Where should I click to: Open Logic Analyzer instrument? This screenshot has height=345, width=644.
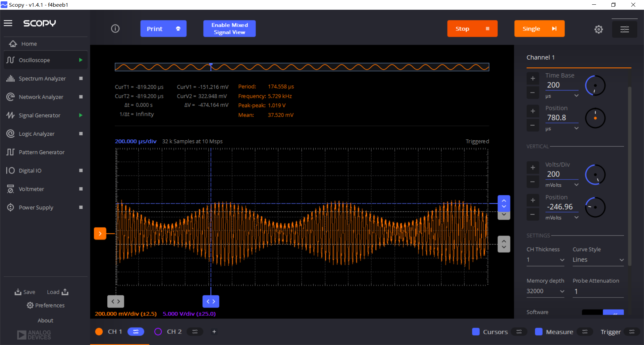(x=37, y=134)
